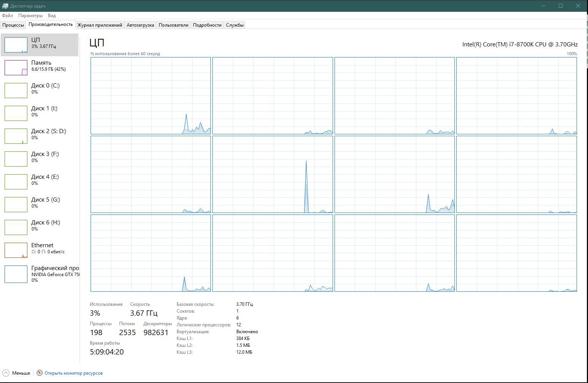
Task: Minimize the Диспетчер задач window
Action: 543,6
